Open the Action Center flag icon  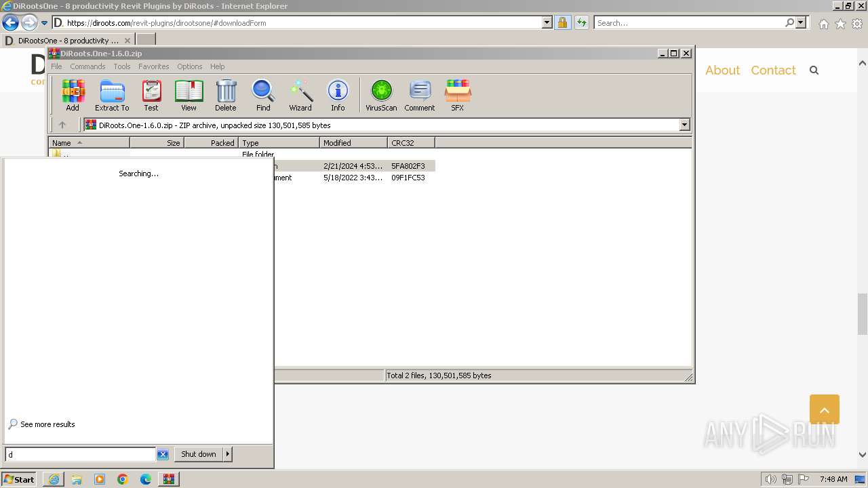coord(804,479)
